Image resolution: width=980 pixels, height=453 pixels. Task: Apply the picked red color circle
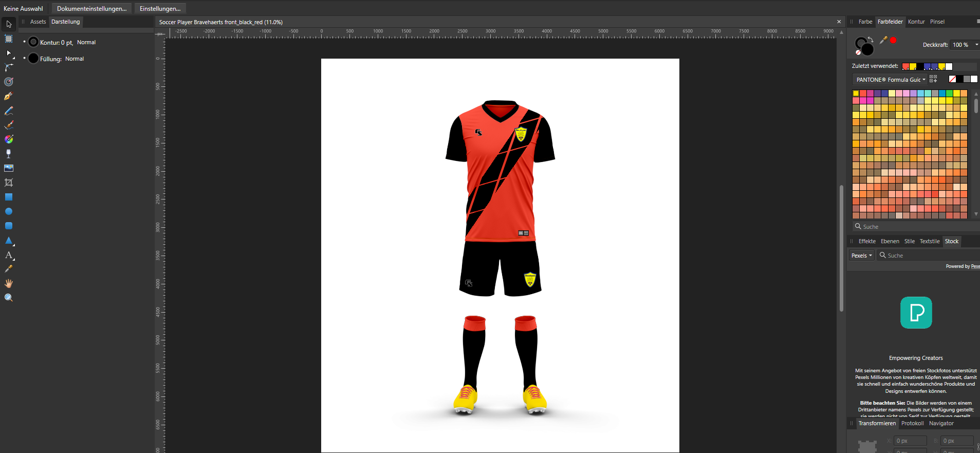tap(893, 40)
